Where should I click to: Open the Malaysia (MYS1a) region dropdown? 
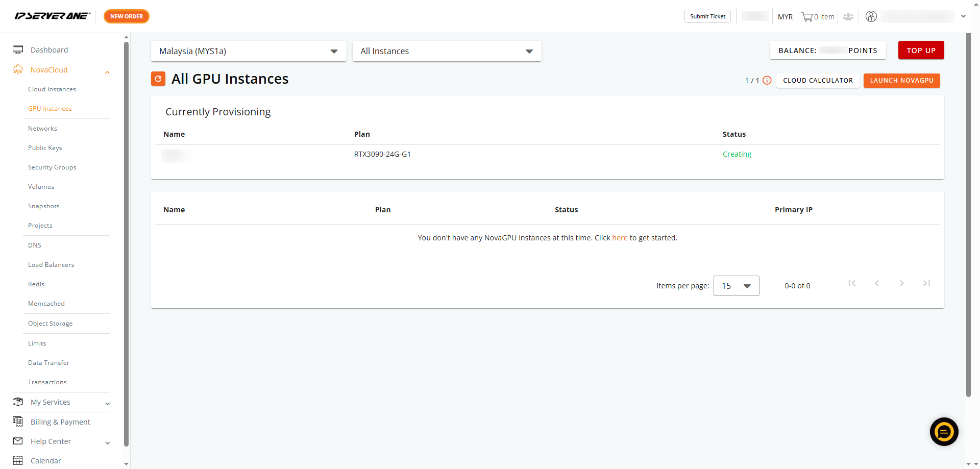tap(249, 51)
